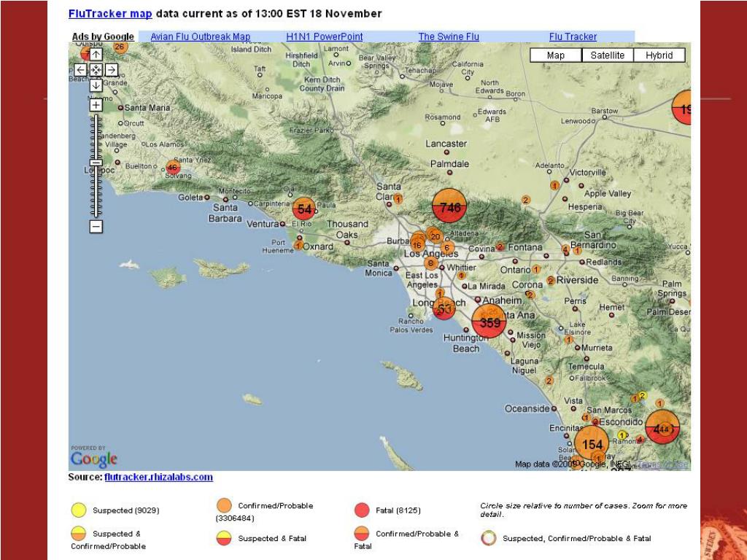Click the Oceanside city label
This screenshot has width=747, height=560.
[527, 408]
